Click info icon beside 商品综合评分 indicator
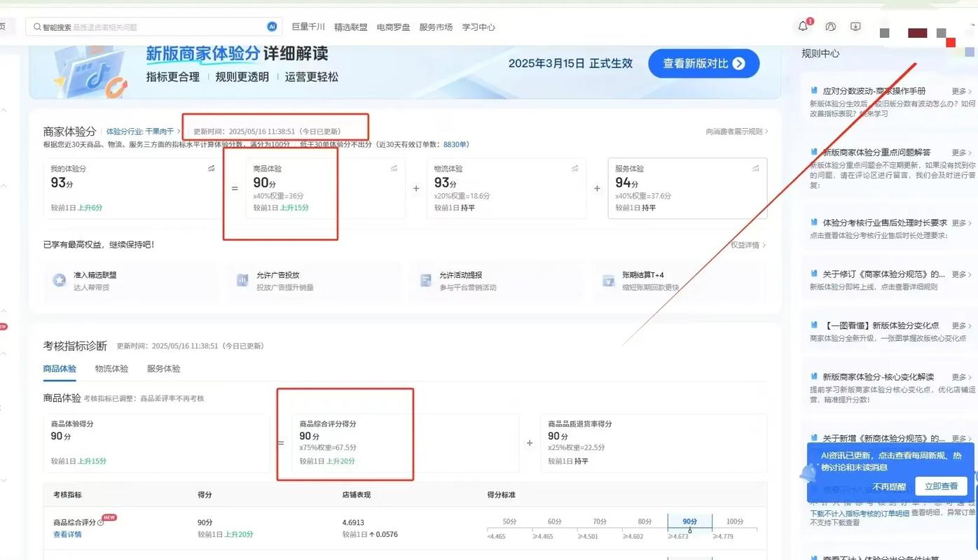 coord(100,523)
